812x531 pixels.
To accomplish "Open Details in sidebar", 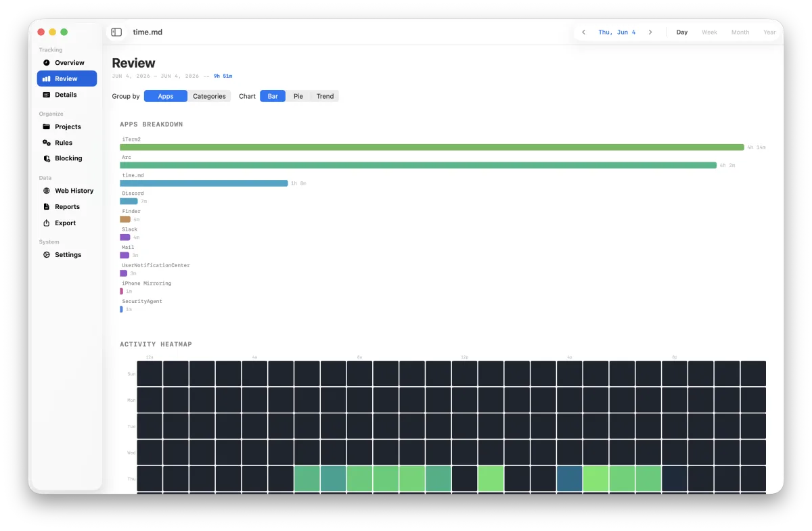I will point(67,95).
